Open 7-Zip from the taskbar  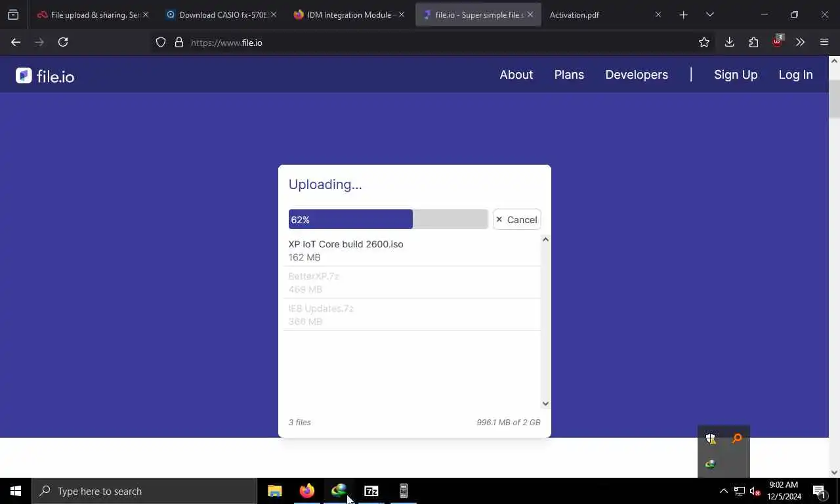point(371,491)
